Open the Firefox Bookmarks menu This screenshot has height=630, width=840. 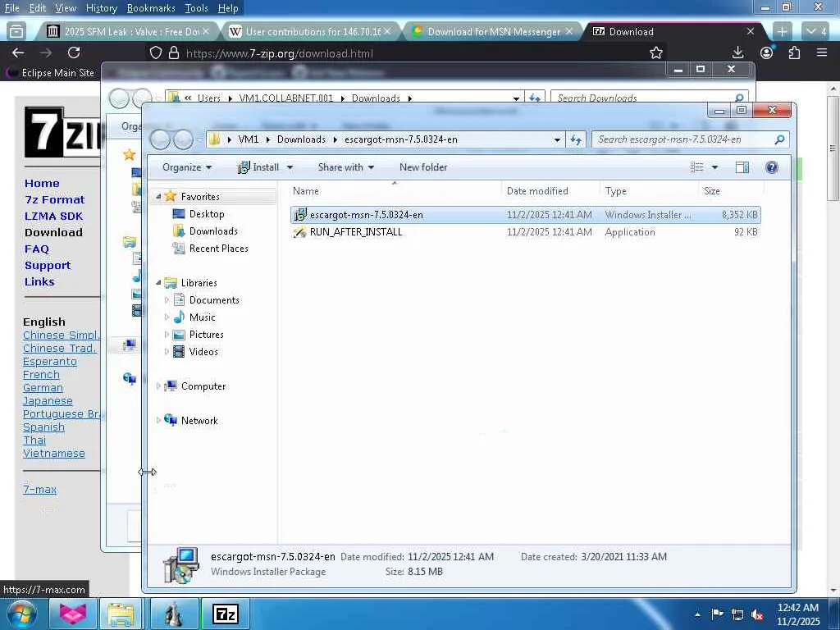tap(151, 8)
